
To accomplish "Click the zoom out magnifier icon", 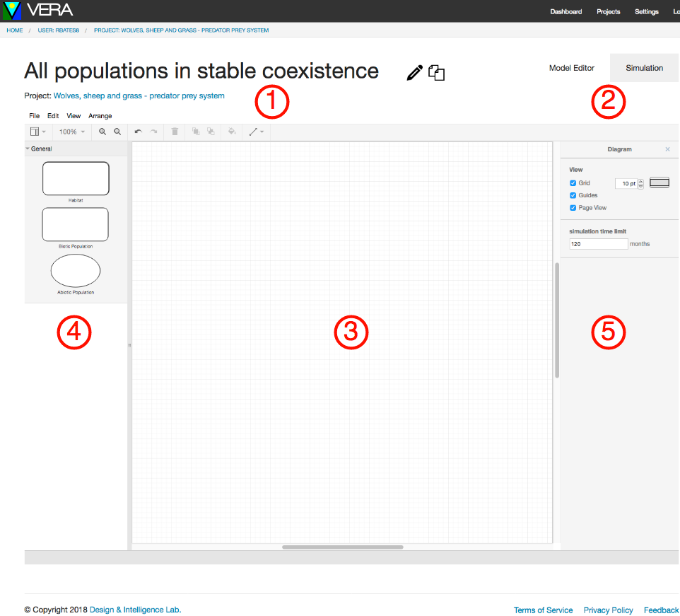I will click(117, 132).
